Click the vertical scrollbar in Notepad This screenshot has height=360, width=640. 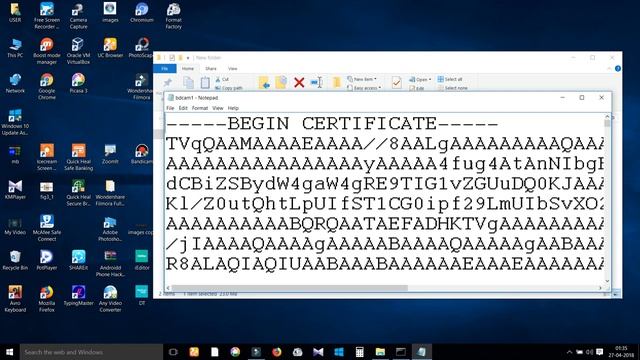click(x=607, y=200)
